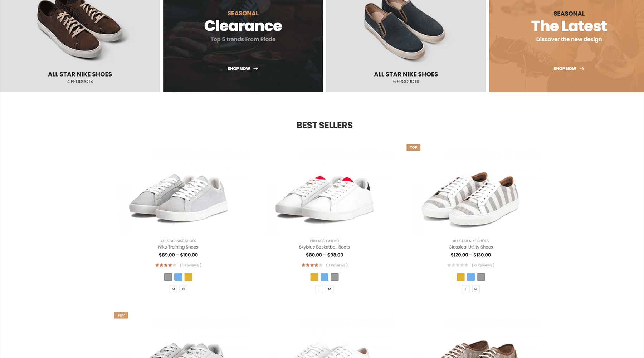This screenshot has width=644, height=358.
Task: Click the star rating under Skyblue Basketball Boots
Action: (312, 265)
